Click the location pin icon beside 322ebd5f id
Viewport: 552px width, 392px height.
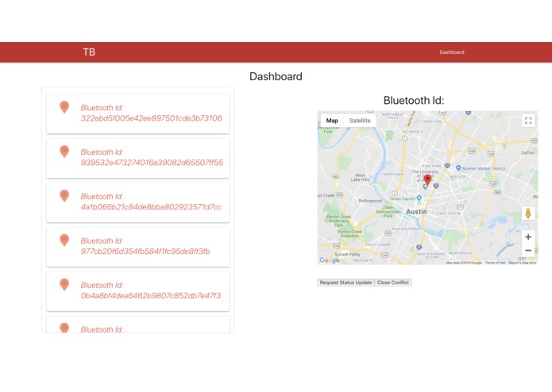pyautogui.click(x=64, y=107)
